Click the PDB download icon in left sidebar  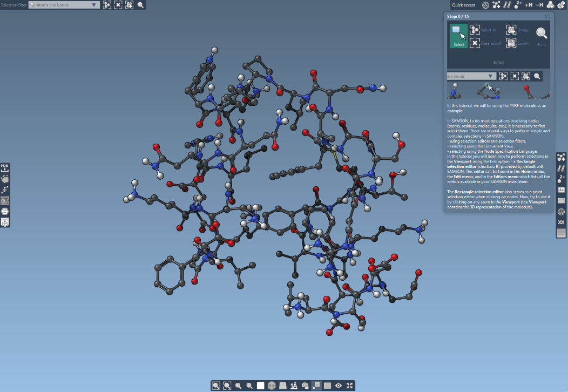[5, 168]
